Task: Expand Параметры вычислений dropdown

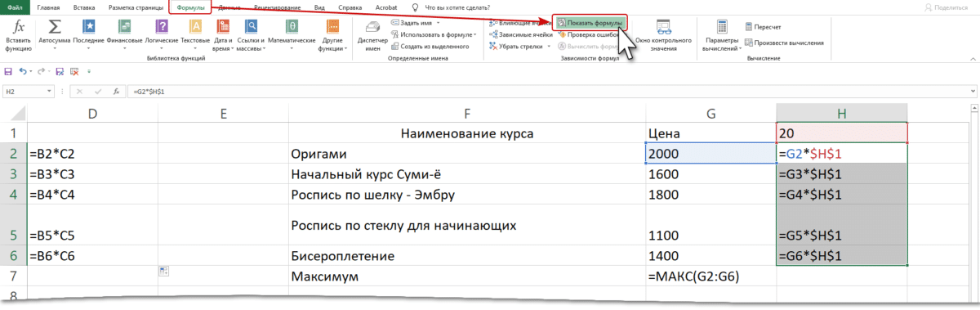Action: pos(740,48)
